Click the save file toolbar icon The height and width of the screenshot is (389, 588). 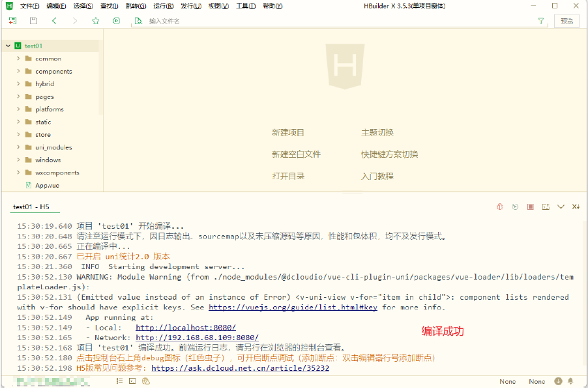[x=33, y=21]
